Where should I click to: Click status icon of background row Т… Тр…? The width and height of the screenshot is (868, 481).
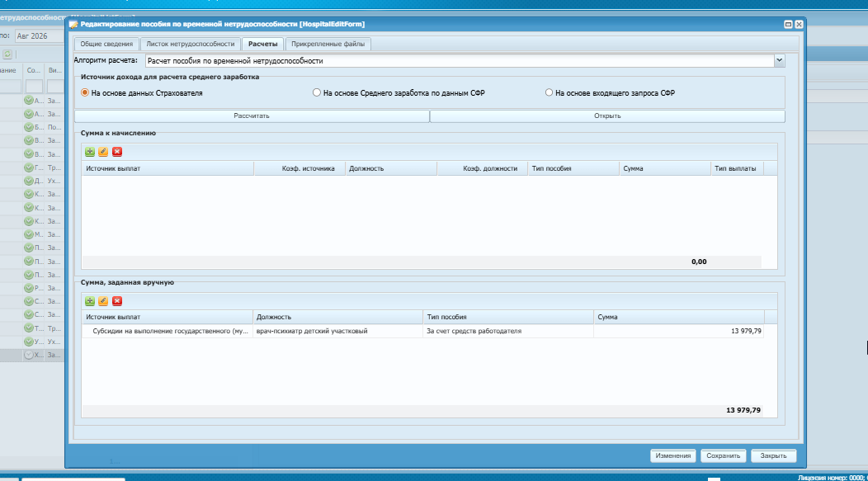(x=29, y=328)
